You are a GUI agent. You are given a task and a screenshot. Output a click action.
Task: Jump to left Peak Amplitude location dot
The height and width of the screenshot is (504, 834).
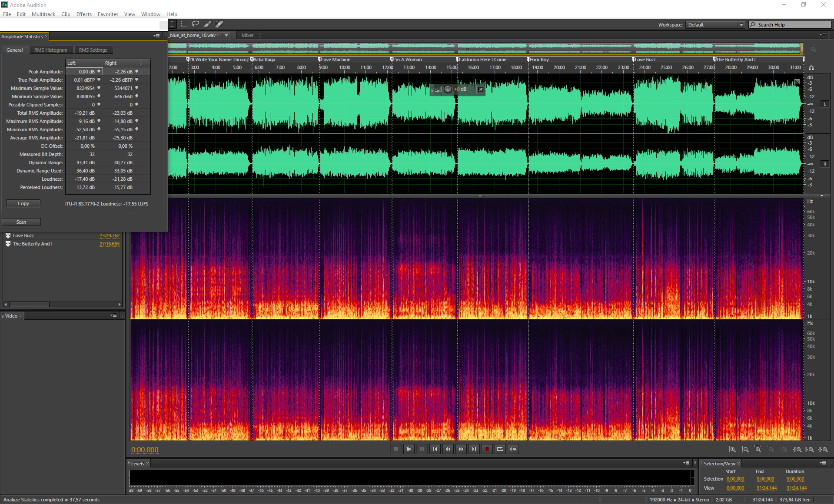[99, 71]
